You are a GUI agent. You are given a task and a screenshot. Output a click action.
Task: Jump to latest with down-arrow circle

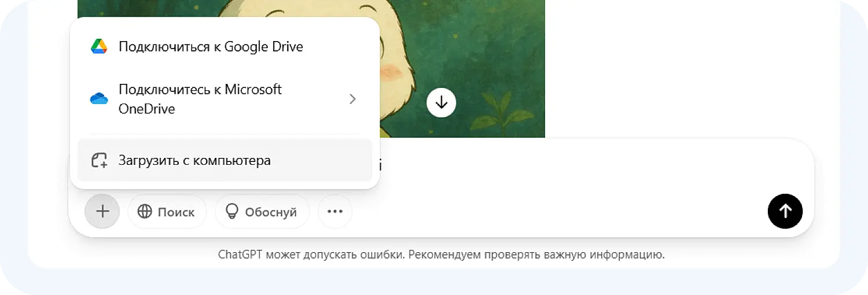coord(442,103)
